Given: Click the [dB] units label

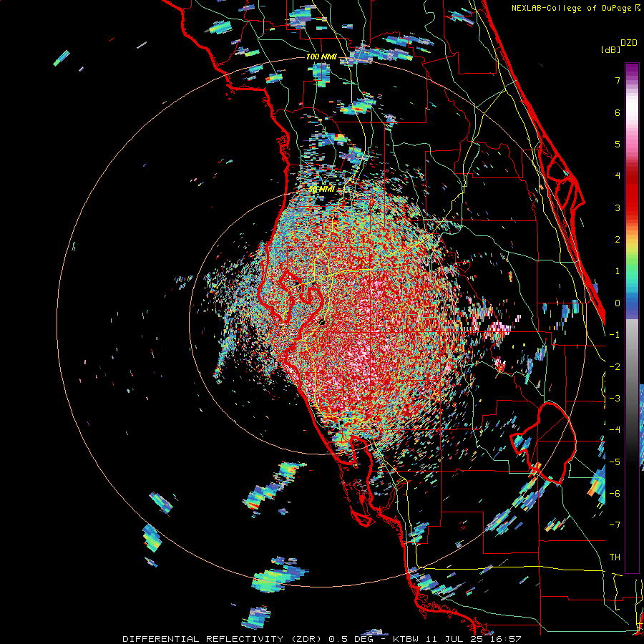Looking at the screenshot, I should pos(611,49).
